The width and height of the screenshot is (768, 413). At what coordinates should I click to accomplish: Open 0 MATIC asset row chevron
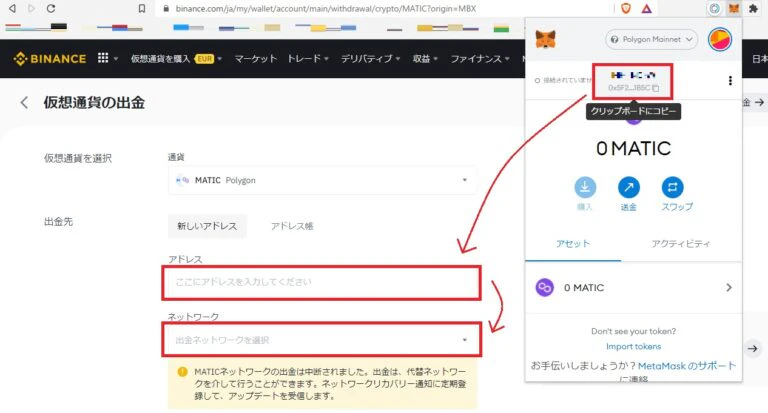728,288
